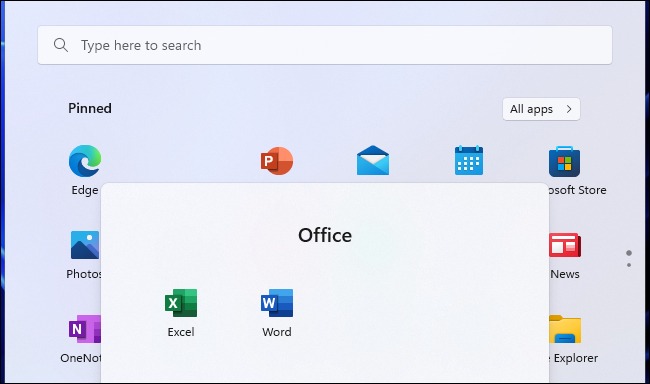Screen dimensions: 650x384
Task: Click the Excel label text in folder
Action: (181, 332)
